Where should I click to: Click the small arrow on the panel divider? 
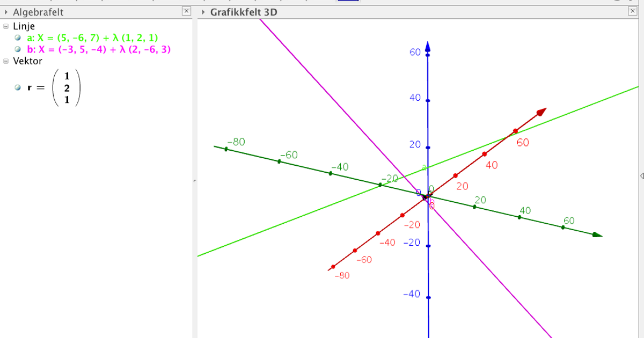click(195, 180)
